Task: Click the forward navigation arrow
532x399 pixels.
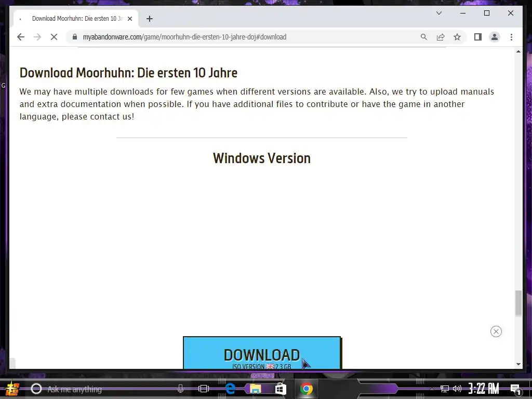Action: coord(37,37)
